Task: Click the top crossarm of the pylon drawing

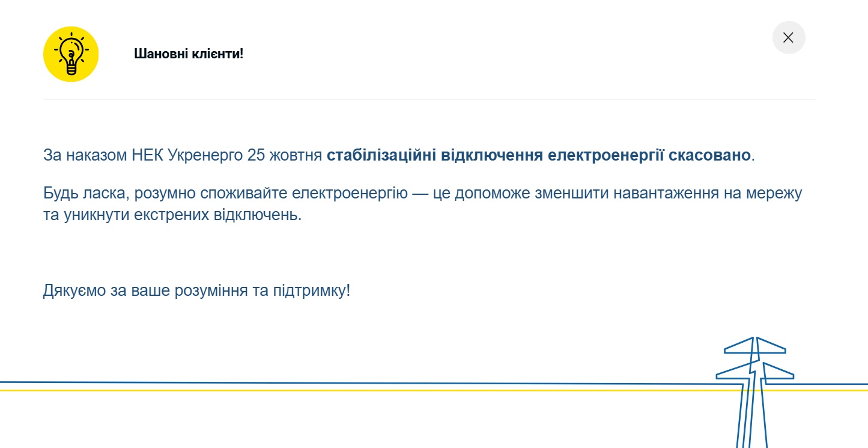Action: (x=755, y=347)
